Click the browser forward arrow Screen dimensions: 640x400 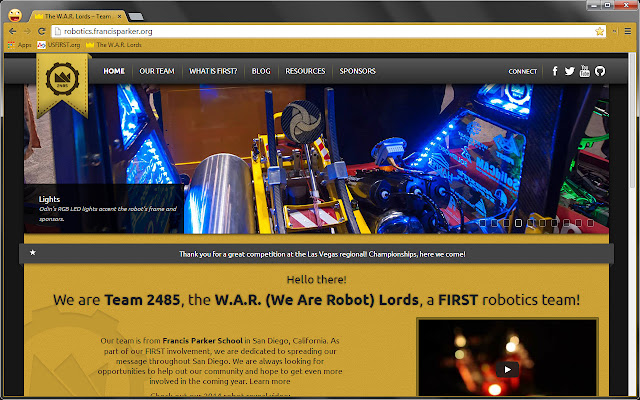[27, 31]
